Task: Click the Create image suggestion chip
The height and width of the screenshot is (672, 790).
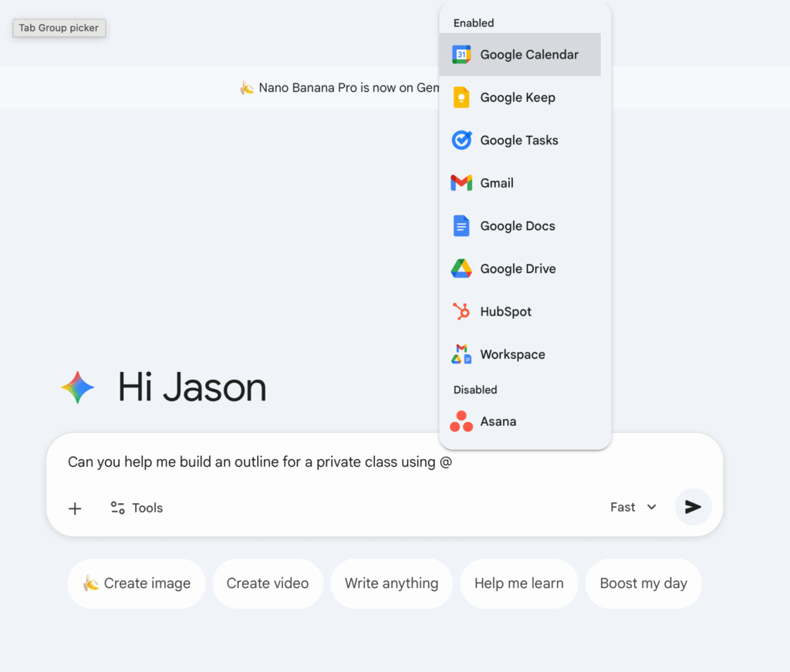Action: 137,583
